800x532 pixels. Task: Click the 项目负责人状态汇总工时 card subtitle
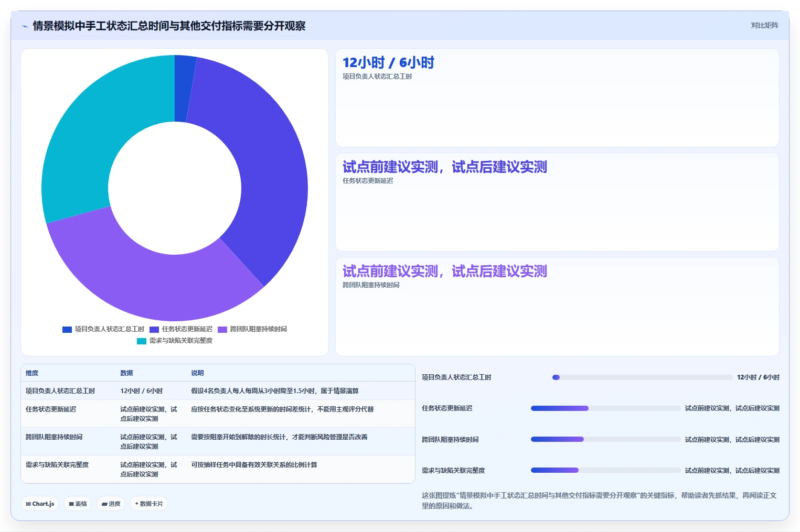coord(377,77)
